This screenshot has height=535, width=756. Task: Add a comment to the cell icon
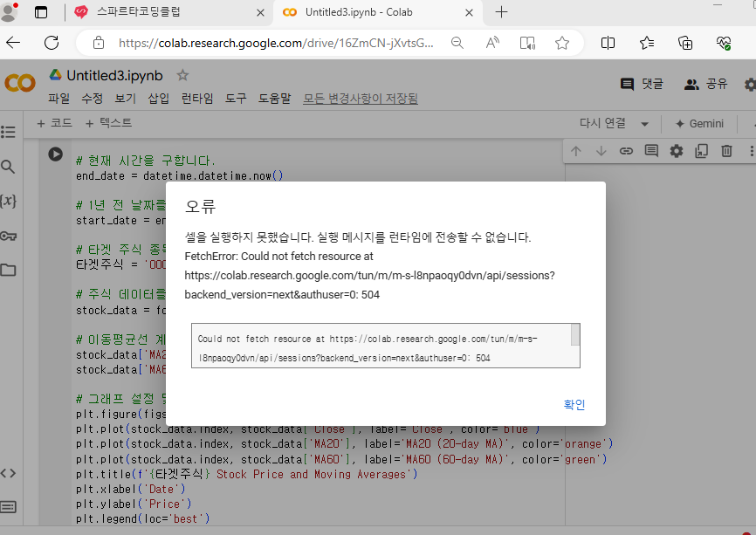click(x=651, y=151)
